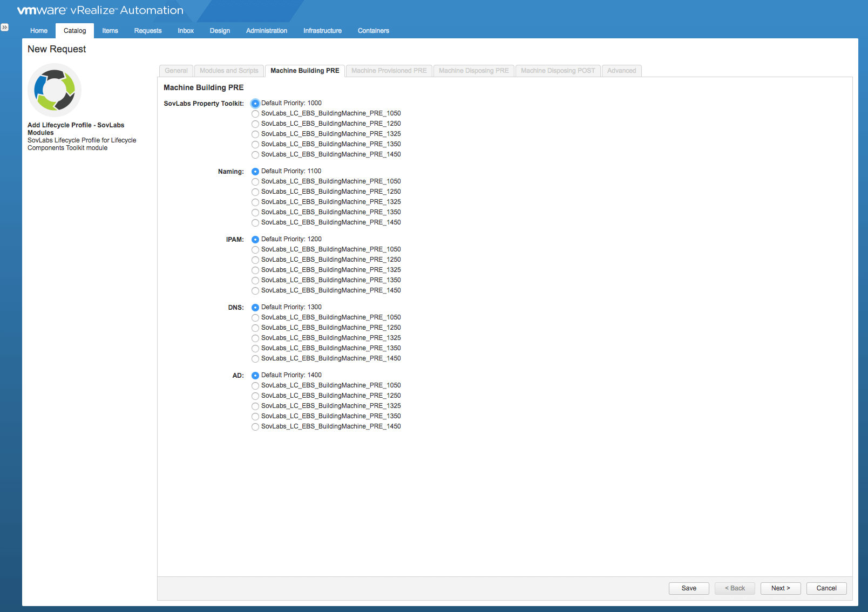
Task: Open the Containers menu item
Action: 373,31
